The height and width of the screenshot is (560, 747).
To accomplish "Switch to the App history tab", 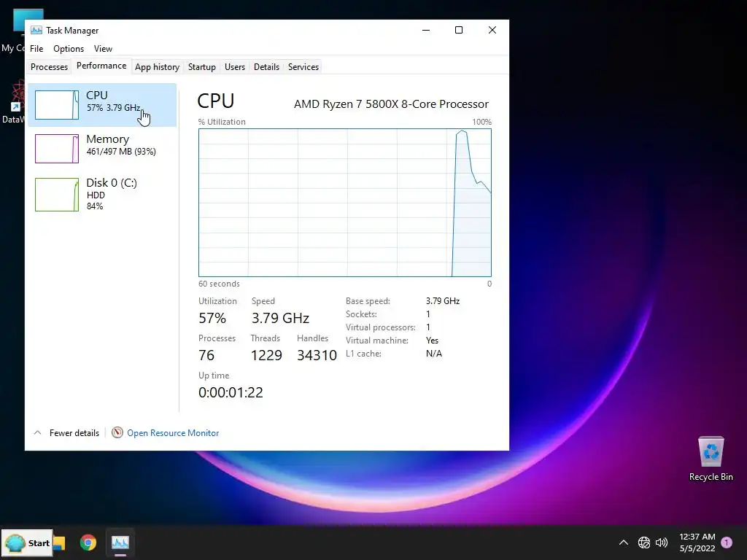I will coord(158,67).
